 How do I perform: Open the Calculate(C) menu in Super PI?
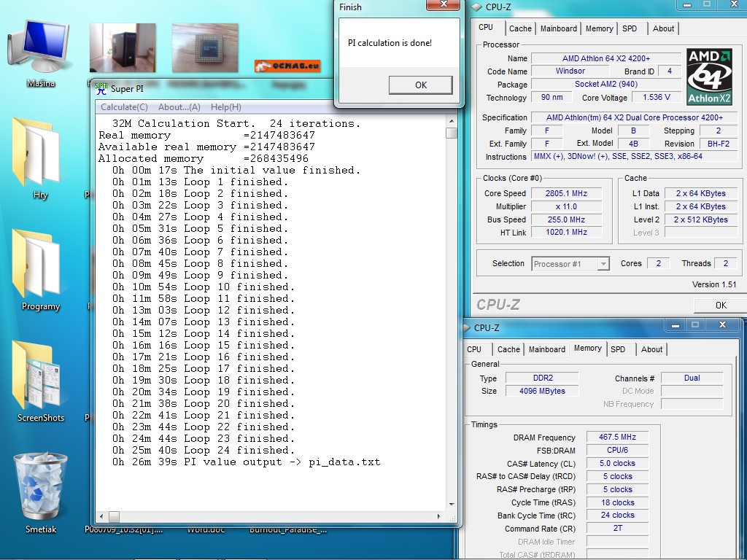124,107
